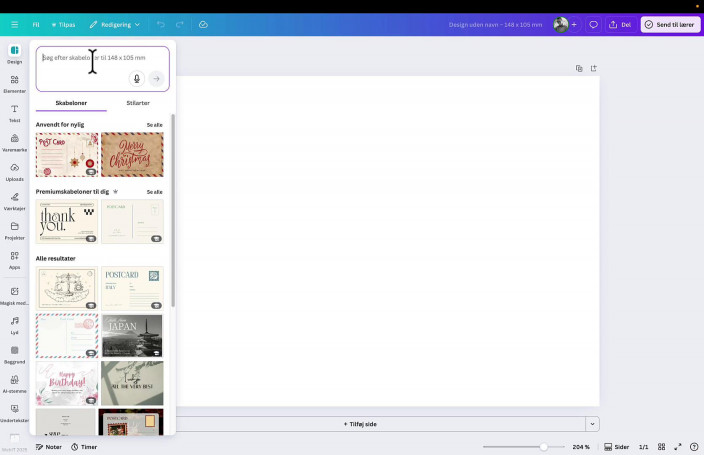Toggle fullscreen presentation mode

[678, 447]
